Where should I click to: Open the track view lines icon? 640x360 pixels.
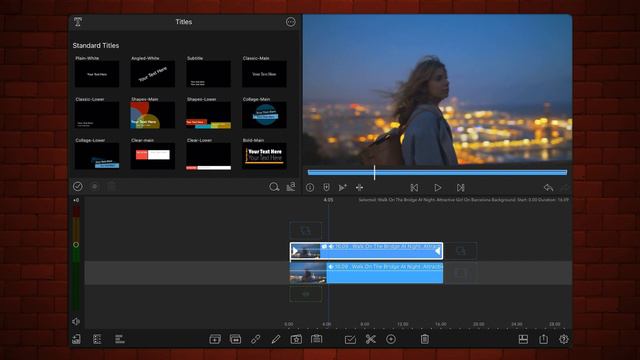[x=119, y=339]
